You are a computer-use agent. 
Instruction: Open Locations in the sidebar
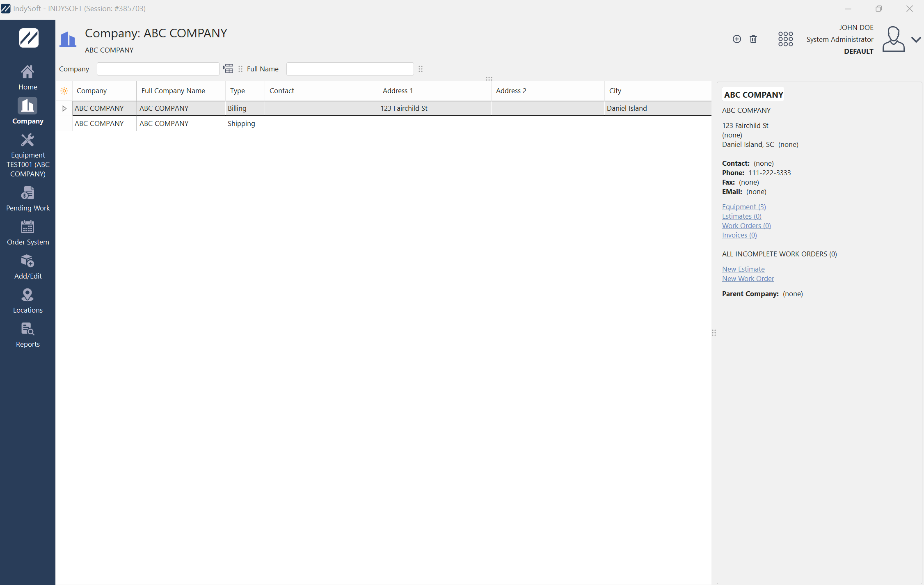coord(27,301)
